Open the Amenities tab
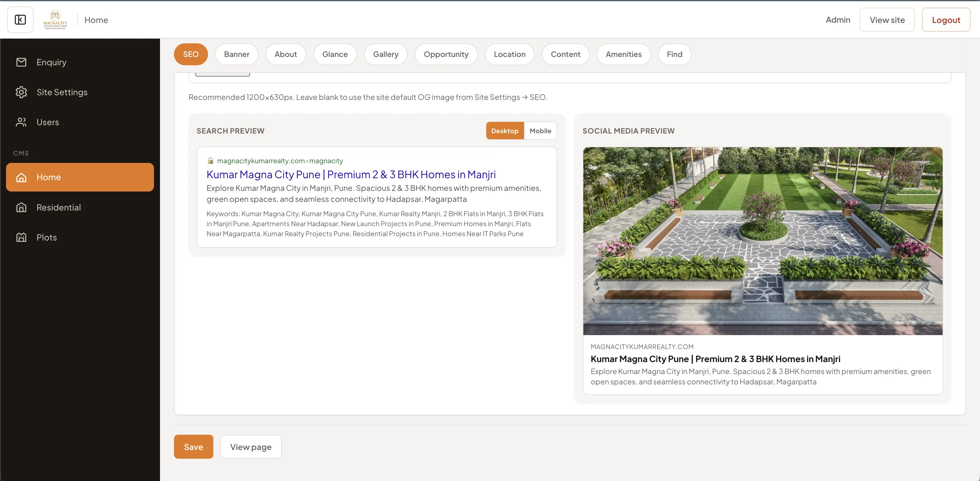This screenshot has height=481, width=980. click(624, 54)
